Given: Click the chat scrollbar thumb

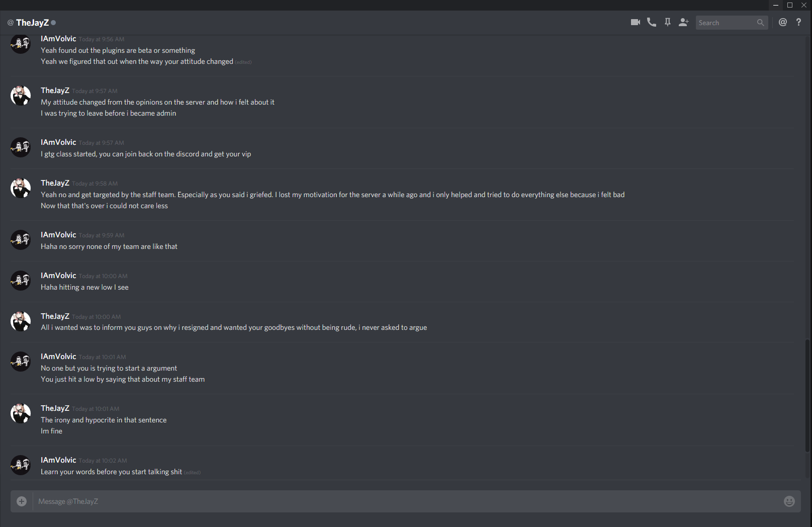Looking at the screenshot, I should [x=808, y=395].
